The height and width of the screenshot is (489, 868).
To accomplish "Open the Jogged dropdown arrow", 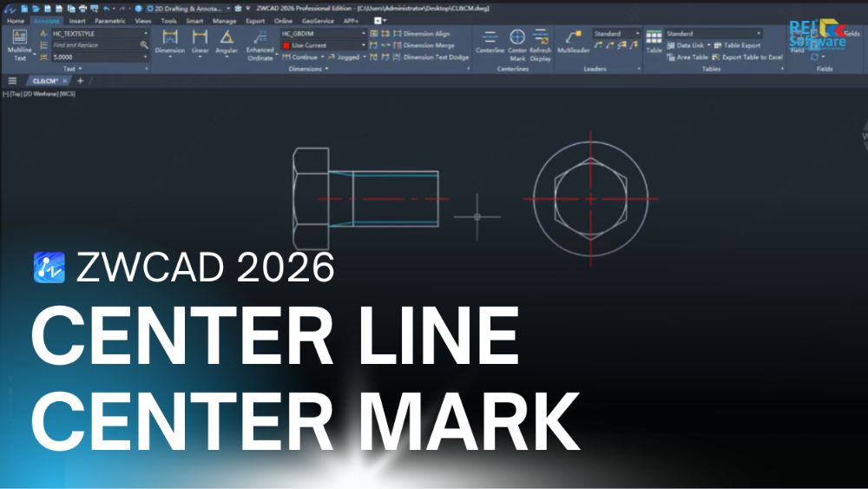I will click(x=365, y=57).
